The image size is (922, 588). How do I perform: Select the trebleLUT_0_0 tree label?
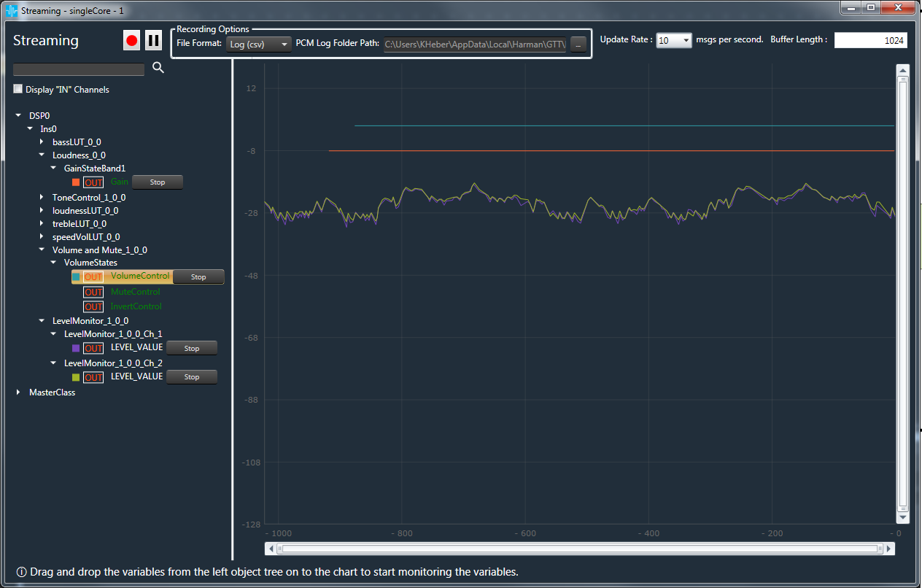click(x=80, y=224)
